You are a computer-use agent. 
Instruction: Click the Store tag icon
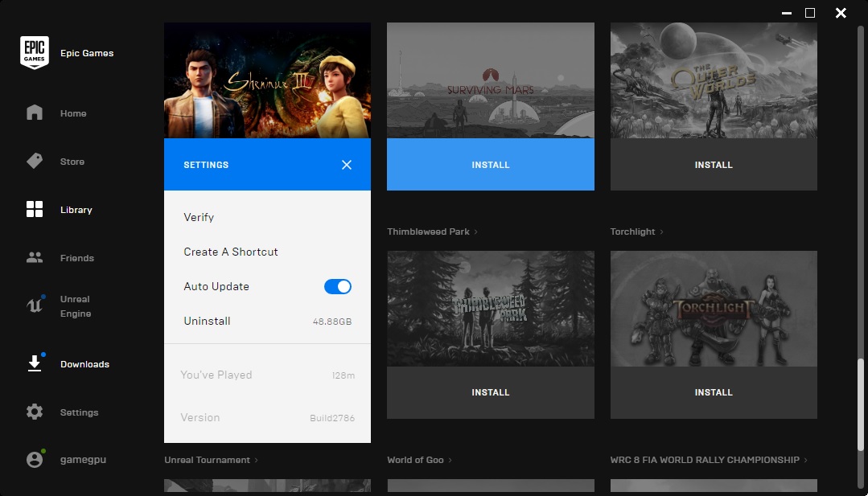[35, 161]
